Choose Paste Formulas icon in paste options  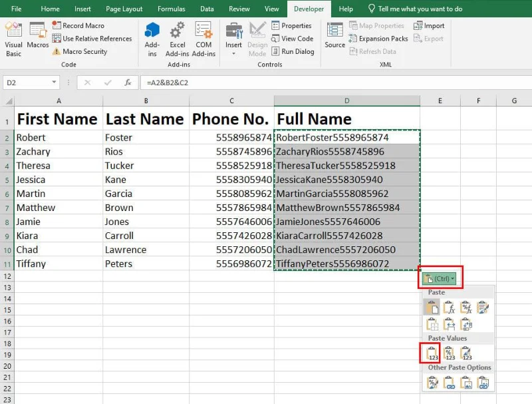pos(449,307)
